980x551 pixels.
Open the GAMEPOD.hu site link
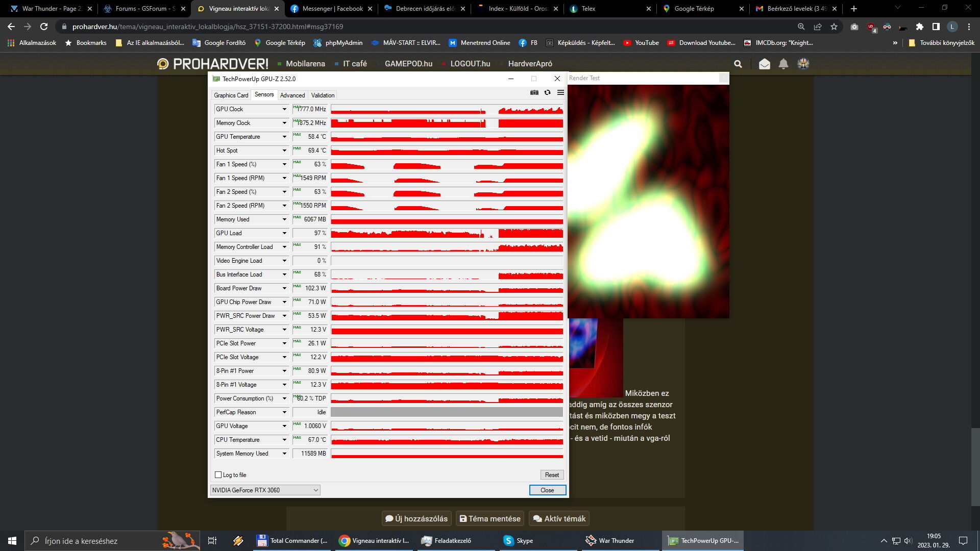point(408,64)
